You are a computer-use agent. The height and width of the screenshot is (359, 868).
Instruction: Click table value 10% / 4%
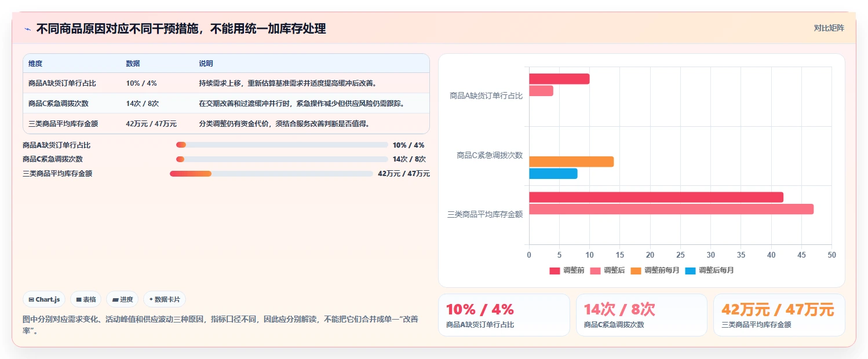[x=141, y=83]
